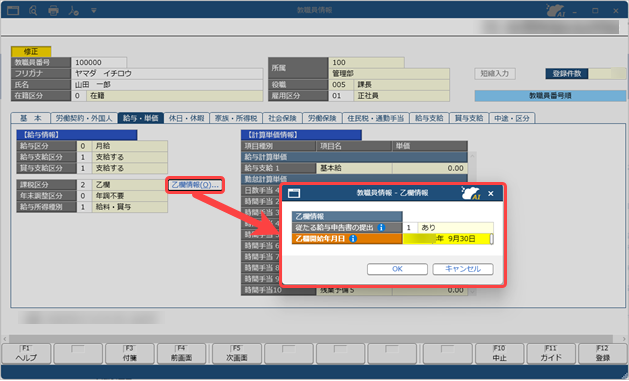Viewport: 629px width, 381px height.
Task: Click up arrow of 計算単価情報 scrollbar
Action: tap(472, 156)
